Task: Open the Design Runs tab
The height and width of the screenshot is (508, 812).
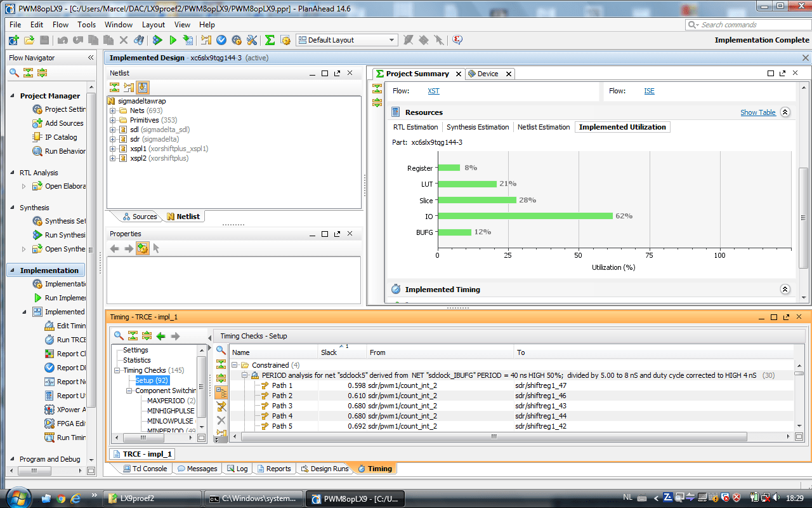Action: (324, 469)
